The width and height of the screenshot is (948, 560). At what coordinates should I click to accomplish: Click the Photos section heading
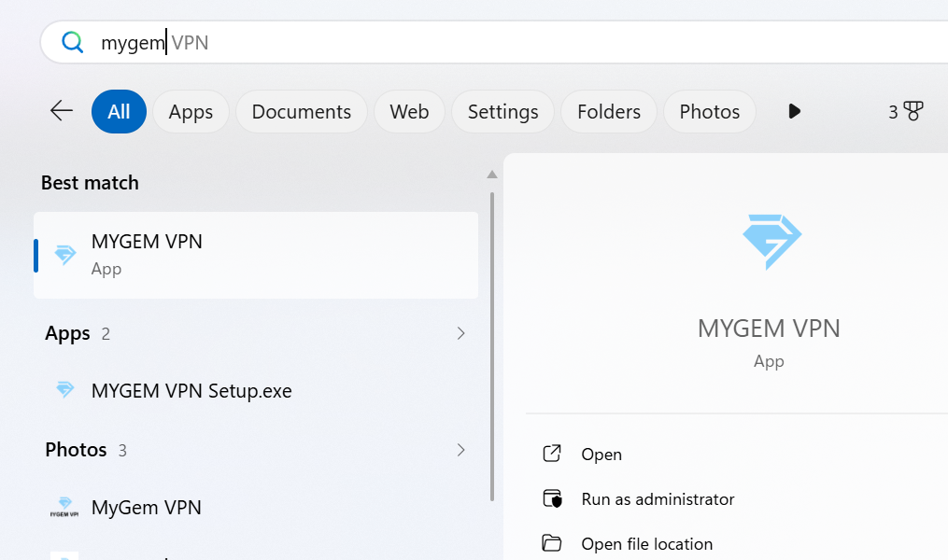click(x=76, y=450)
